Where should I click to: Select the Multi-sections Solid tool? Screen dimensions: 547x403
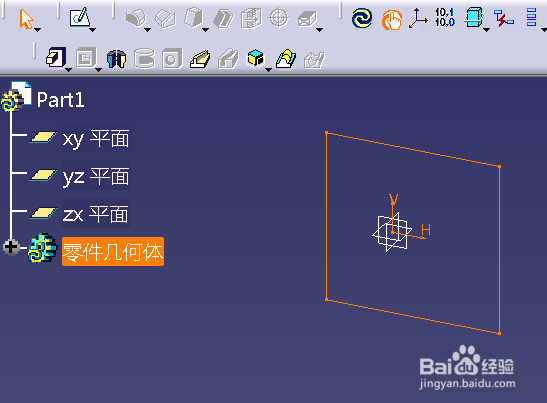click(x=286, y=59)
